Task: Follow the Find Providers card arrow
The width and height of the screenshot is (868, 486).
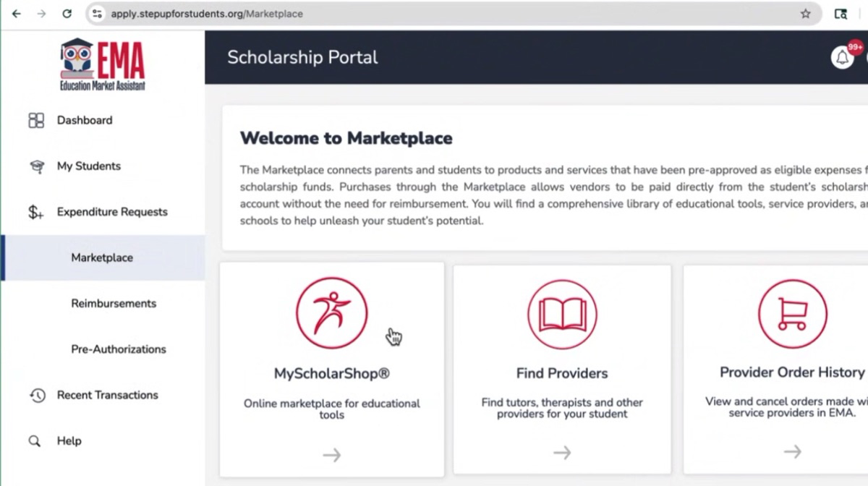Action: (562, 453)
